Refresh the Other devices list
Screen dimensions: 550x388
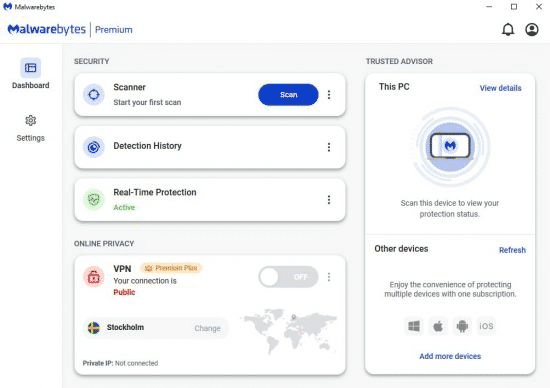pyautogui.click(x=512, y=250)
